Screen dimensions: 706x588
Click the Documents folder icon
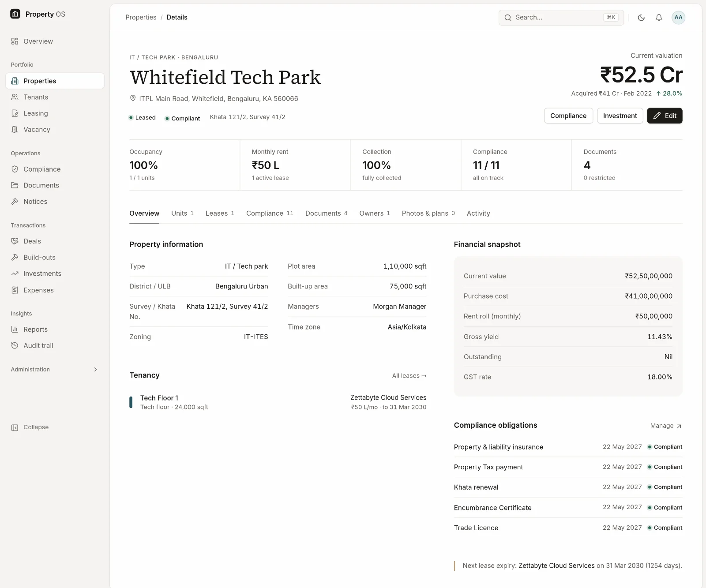tap(15, 185)
